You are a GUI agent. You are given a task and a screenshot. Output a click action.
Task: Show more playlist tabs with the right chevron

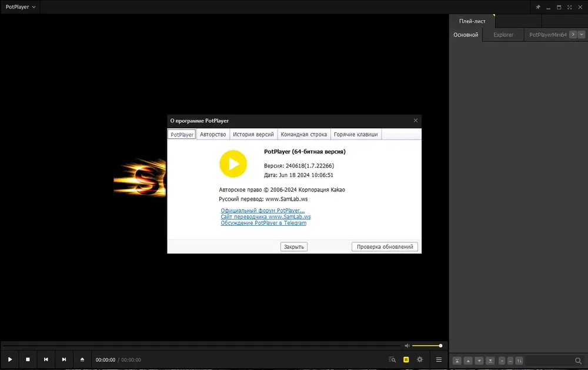[x=573, y=35]
